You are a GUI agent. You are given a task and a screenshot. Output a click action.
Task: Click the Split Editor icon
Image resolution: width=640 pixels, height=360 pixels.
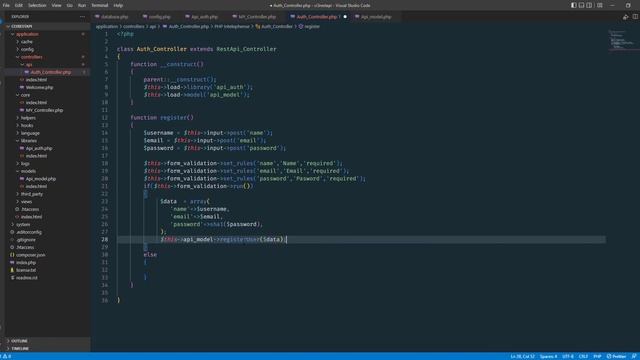point(635,17)
